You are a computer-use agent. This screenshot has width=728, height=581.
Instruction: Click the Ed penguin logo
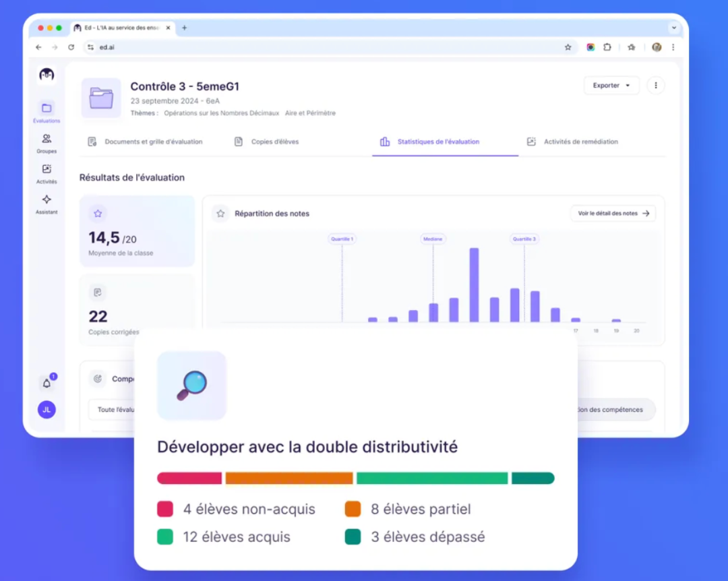tap(47, 74)
